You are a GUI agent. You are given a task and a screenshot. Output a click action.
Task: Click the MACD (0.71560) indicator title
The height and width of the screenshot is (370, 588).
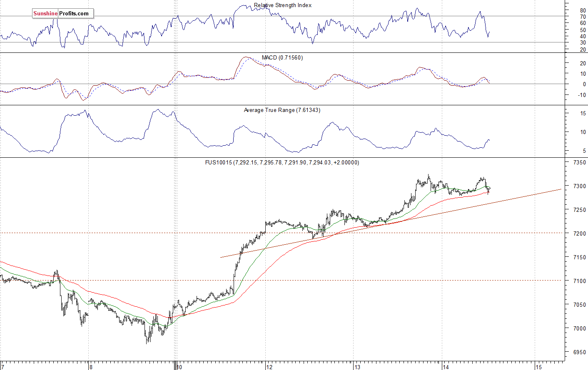click(282, 57)
